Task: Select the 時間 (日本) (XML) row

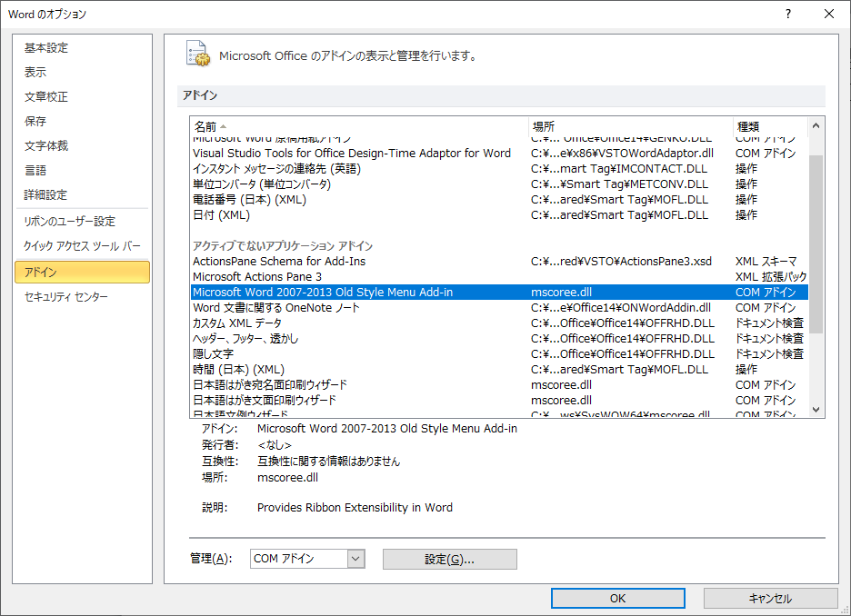Action: (499, 370)
